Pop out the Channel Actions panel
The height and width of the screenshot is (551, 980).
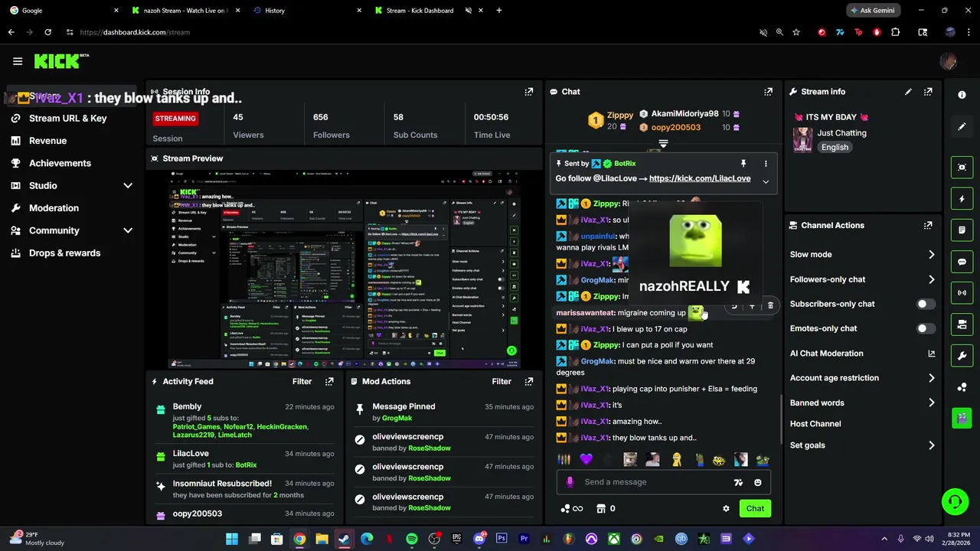coord(928,225)
